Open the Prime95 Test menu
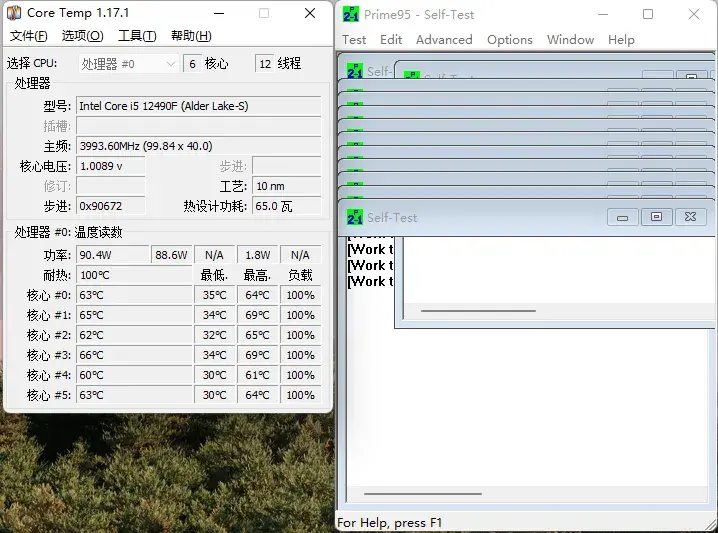The width and height of the screenshot is (718, 533). 354,40
